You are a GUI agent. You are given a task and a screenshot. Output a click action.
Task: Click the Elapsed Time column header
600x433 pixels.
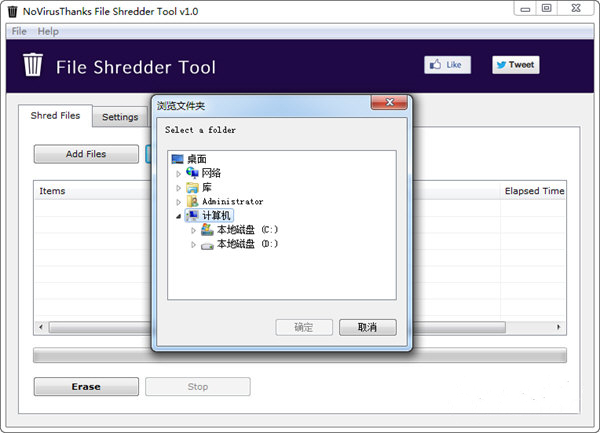click(x=534, y=190)
